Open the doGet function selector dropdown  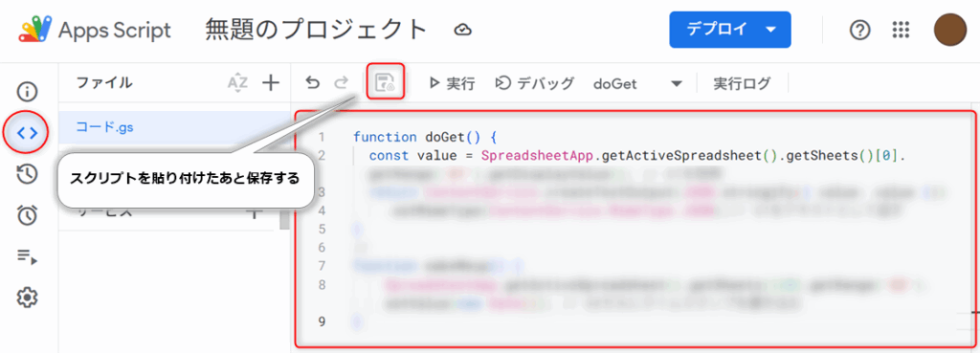(x=637, y=83)
